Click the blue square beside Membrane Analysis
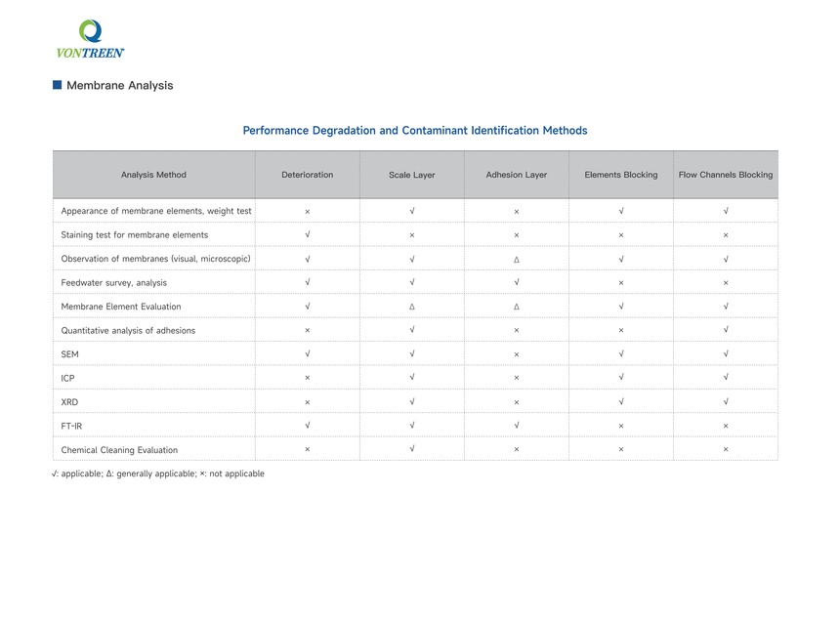The width and height of the screenshot is (840, 618). pyautogui.click(x=58, y=85)
